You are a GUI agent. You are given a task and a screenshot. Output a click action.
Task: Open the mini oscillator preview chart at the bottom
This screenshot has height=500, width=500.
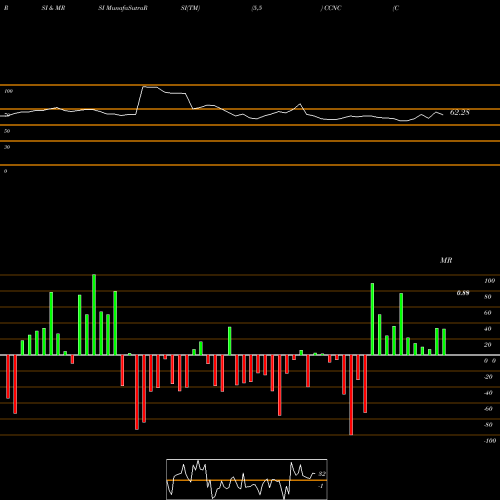[x=247, y=479]
